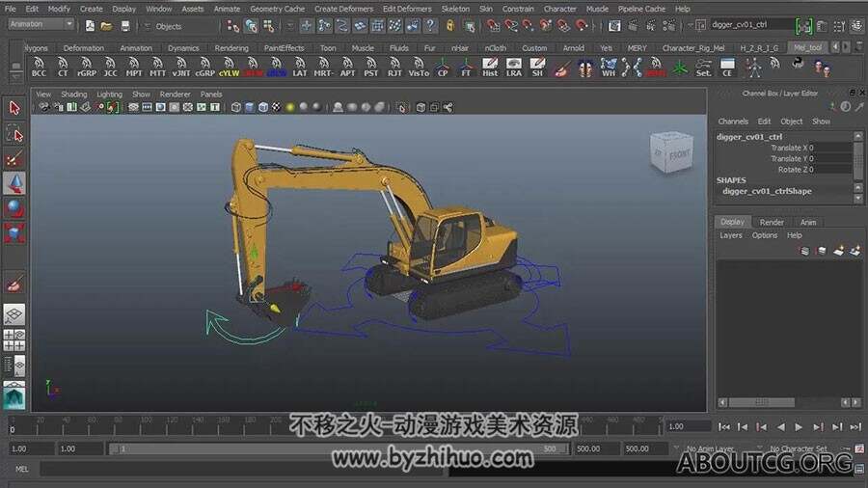The image size is (868, 488).
Task: Toggle wireframe shading in viewport
Action: pos(236,107)
